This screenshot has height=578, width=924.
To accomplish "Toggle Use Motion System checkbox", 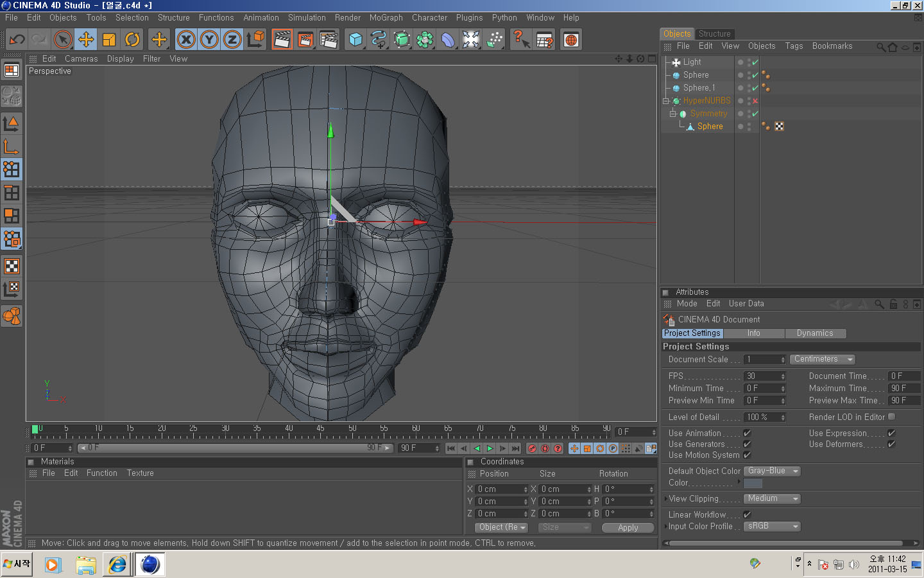I will (x=747, y=455).
